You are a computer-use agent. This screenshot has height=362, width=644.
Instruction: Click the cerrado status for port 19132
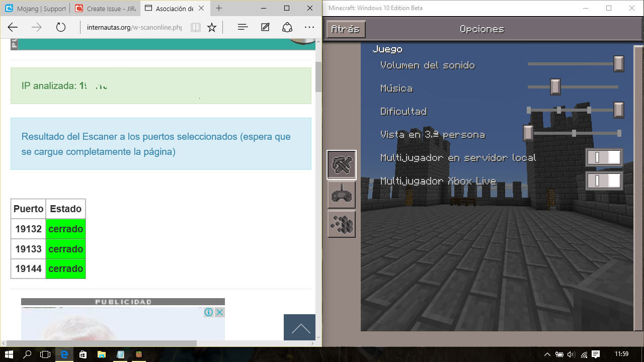(66, 229)
